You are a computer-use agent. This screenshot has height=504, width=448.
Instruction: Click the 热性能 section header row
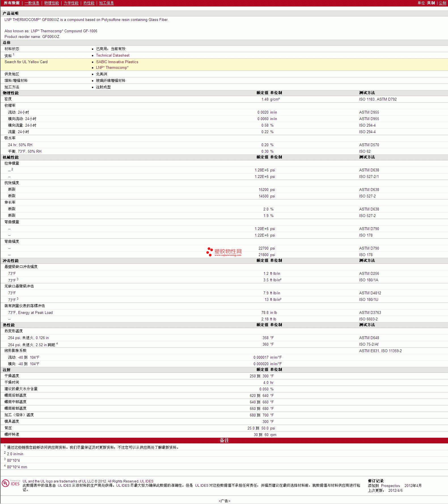click(224, 325)
